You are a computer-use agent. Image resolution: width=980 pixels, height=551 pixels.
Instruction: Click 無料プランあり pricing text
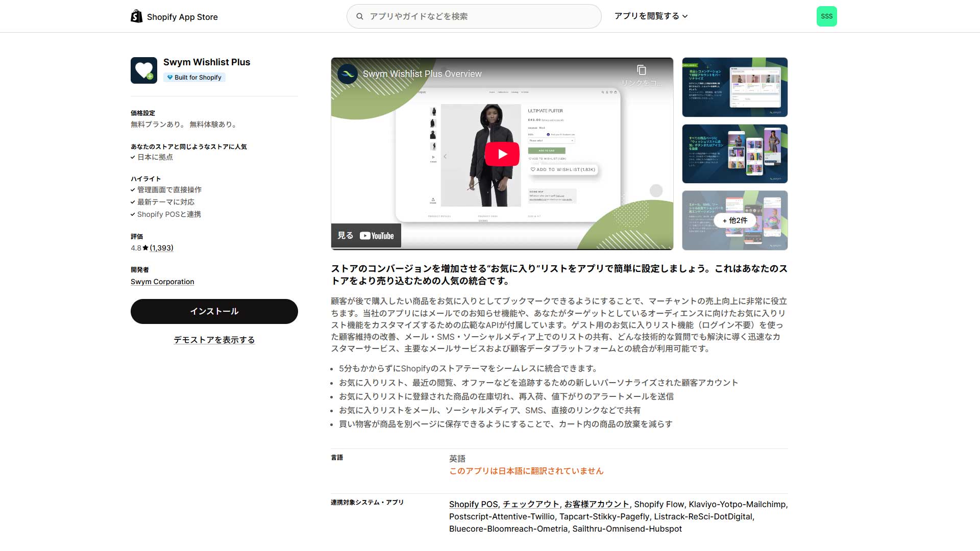click(158, 124)
